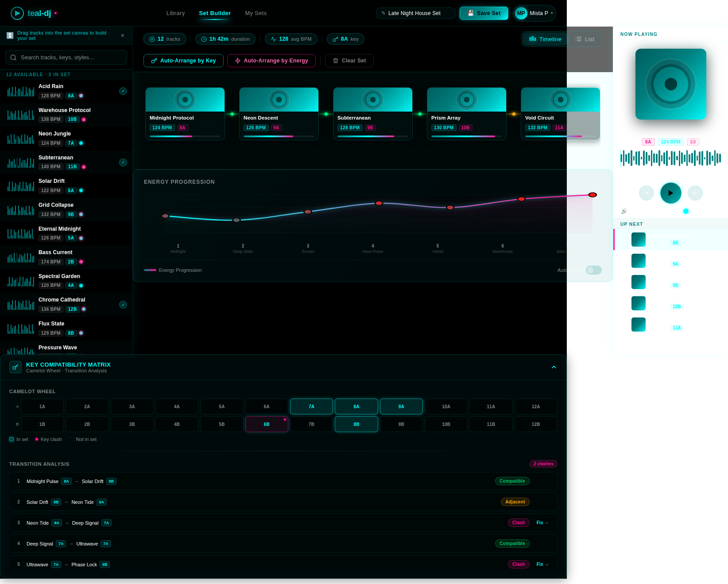Click the Key Compatibility Matrix key icon

coord(15,367)
